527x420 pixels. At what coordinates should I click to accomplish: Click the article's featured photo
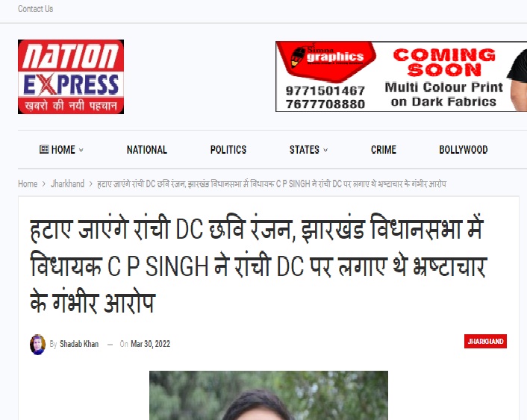click(269, 395)
